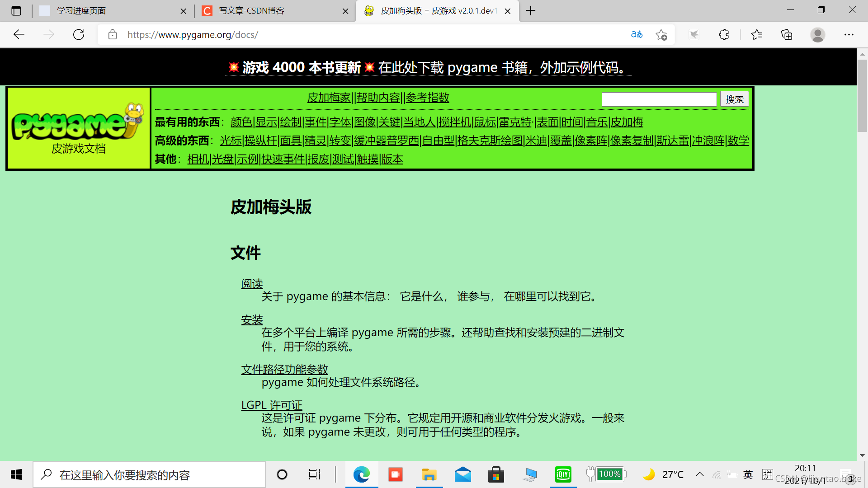Click the pygame logo image

coord(78,121)
